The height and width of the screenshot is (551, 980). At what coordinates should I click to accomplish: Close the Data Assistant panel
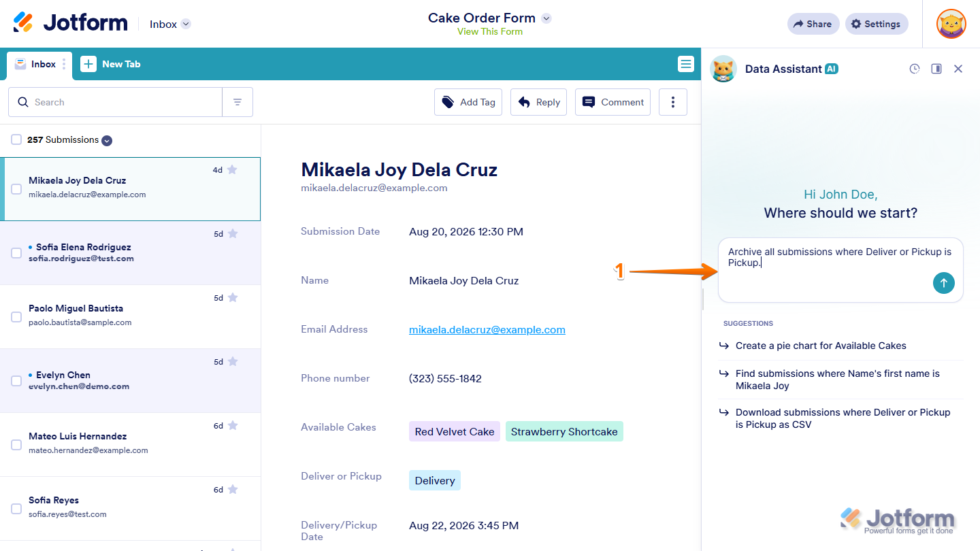pos(958,69)
